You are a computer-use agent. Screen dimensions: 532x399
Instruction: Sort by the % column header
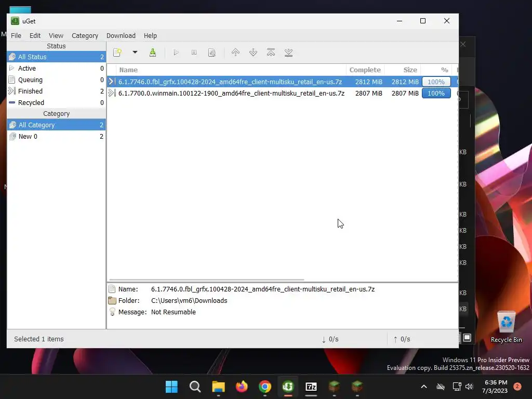[437, 70]
